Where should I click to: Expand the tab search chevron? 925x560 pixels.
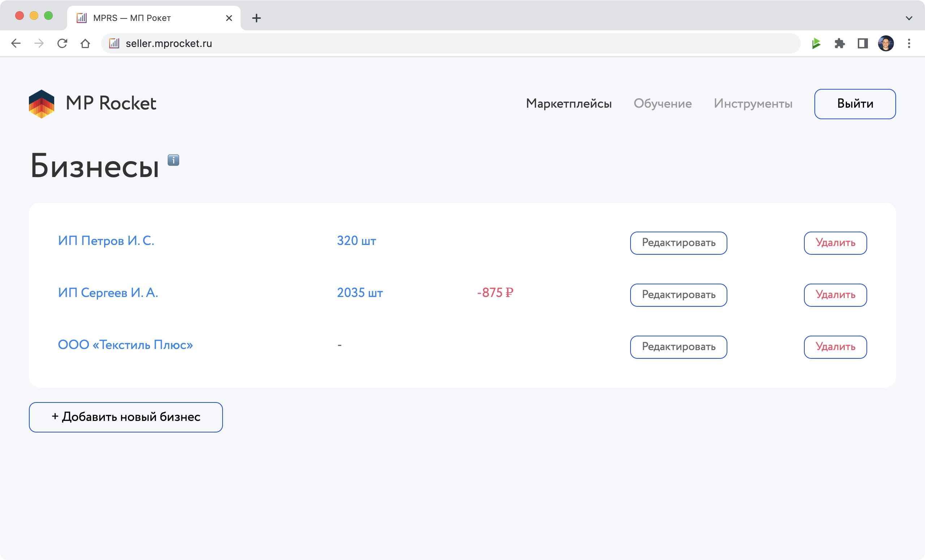[x=909, y=18]
